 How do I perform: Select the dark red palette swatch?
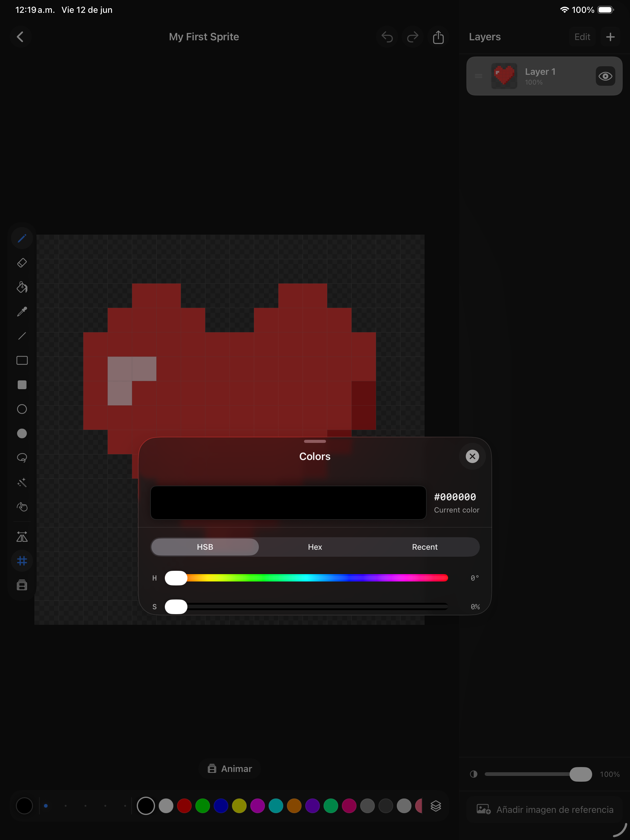click(184, 806)
